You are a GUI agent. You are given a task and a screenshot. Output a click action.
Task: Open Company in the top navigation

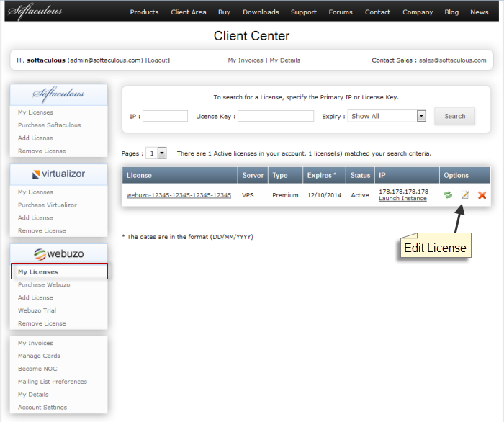pyautogui.click(x=418, y=12)
